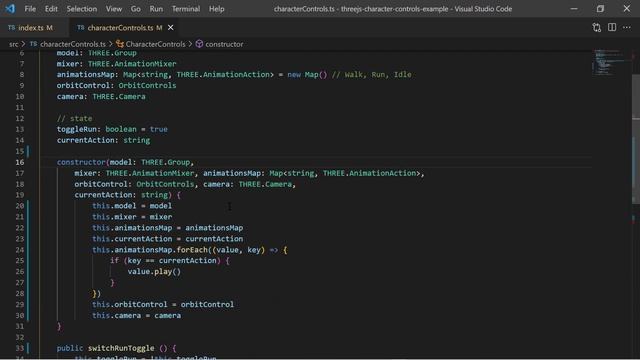Place cursor on 'toggleRun: boolean = true'
640x360 pixels.
(112, 129)
